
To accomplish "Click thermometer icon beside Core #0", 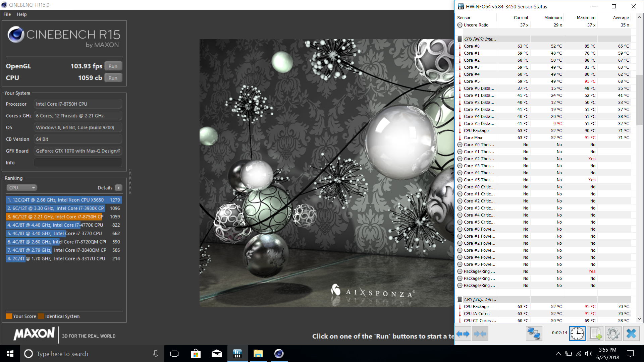I will pyautogui.click(x=460, y=46).
